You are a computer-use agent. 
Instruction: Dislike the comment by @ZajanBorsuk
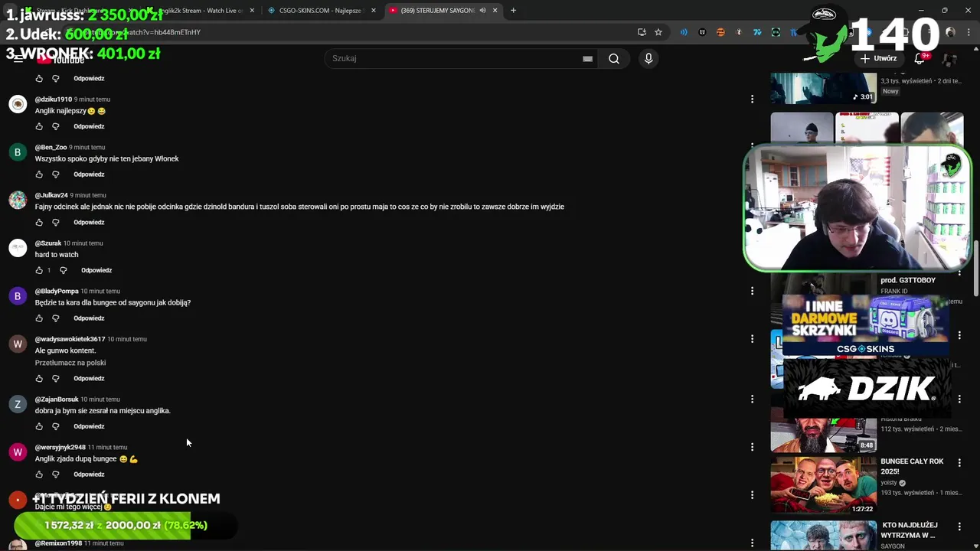[55, 426]
